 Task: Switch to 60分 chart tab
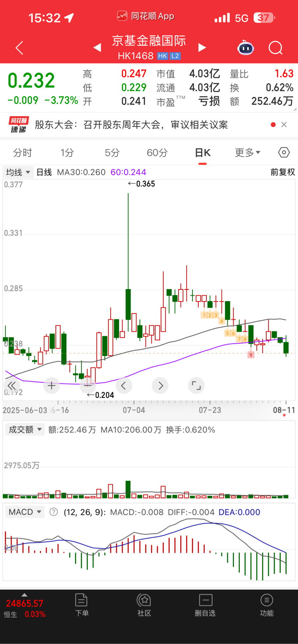click(x=157, y=153)
